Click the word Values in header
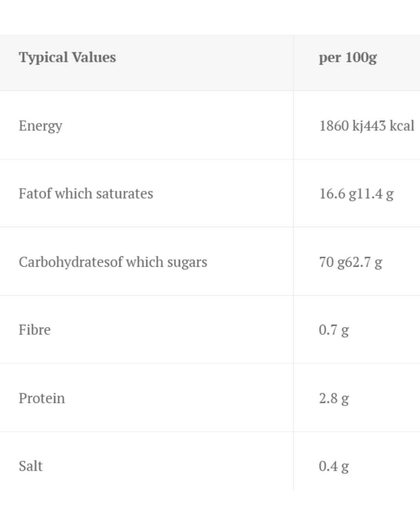Screen dimensions: 420x525 pos(94,58)
